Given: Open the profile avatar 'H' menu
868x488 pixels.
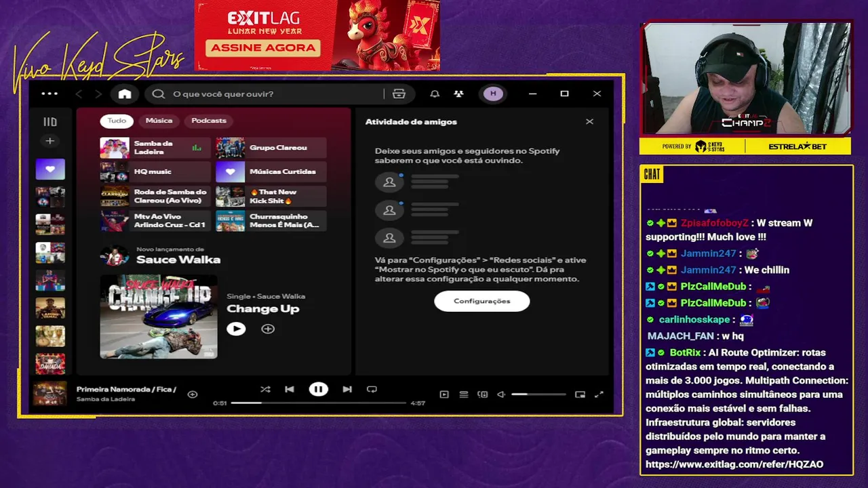Looking at the screenshot, I should [x=493, y=94].
